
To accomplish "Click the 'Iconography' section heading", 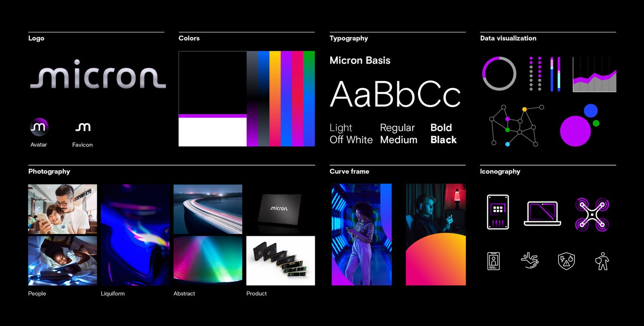I will [500, 172].
